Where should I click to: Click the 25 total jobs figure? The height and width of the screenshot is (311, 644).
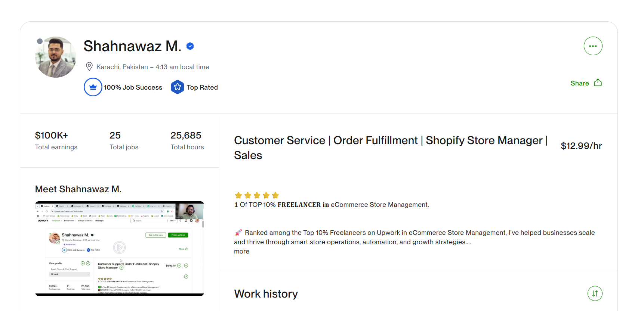115,135
